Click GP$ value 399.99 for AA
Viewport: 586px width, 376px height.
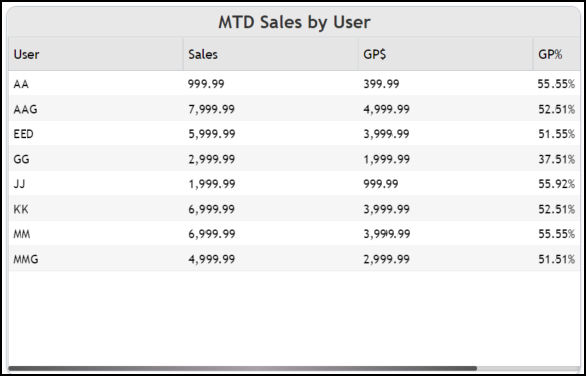[x=381, y=84]
